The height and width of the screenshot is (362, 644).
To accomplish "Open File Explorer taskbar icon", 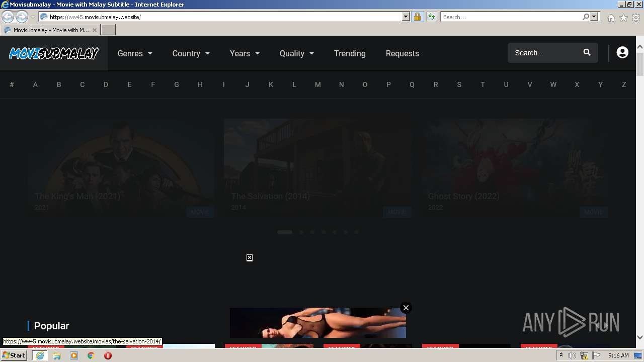I will pyautogui.click(x=57, y=355).
